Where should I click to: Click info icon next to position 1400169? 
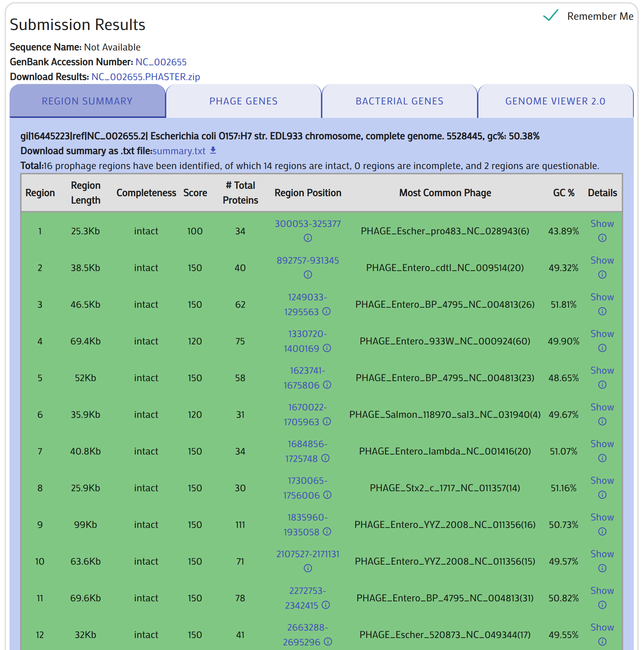point(327,348)
